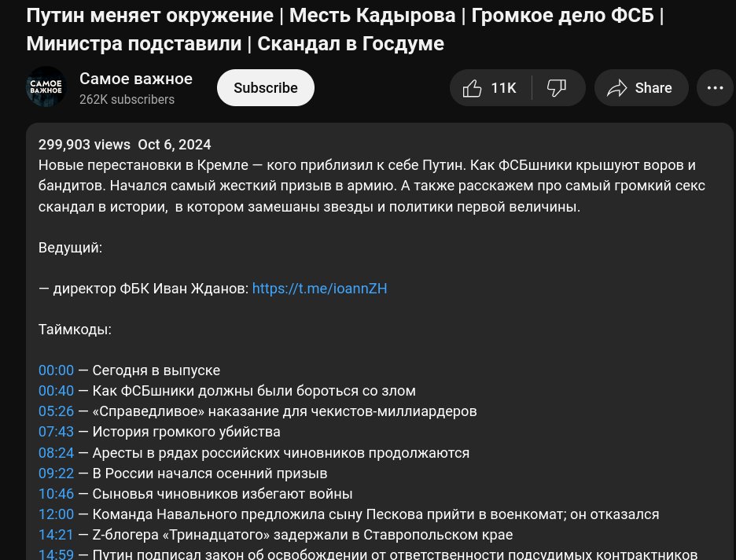Open the Самое важное channel avatar
The width and height of the screenshot is (736, 560).
coord(46,87)
